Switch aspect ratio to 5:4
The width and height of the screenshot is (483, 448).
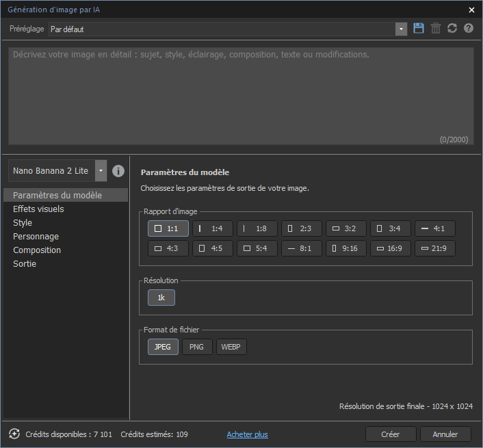pyautogui.click(x=257, y=248)
